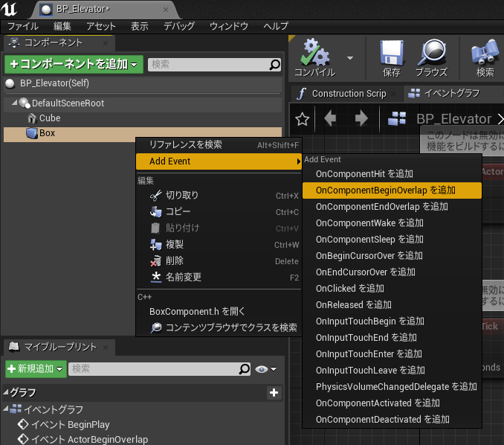504x445 pixels.
Task: Add OnComponentHit event
Action: point(392,174)
